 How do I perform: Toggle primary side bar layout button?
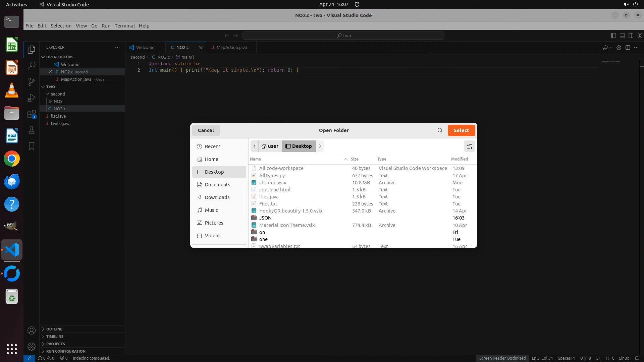[613, 36]
